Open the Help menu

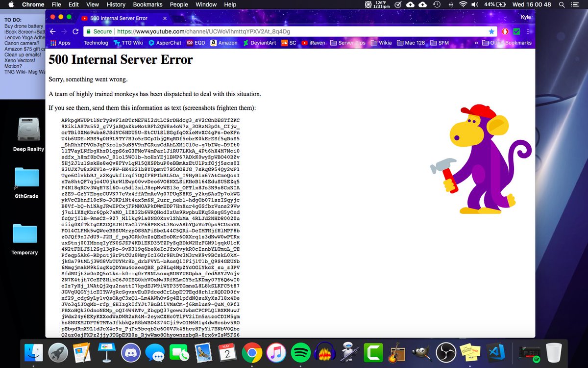[230, 4]
